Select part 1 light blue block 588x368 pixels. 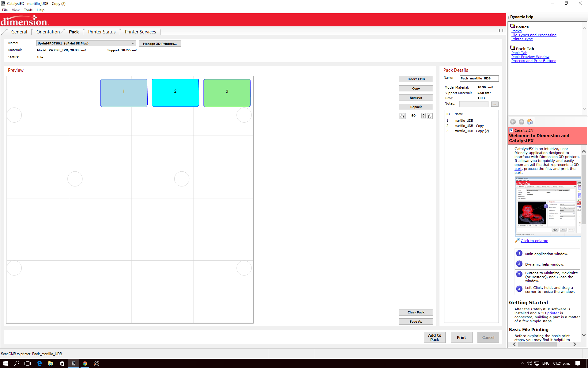[x=124, y=93]
